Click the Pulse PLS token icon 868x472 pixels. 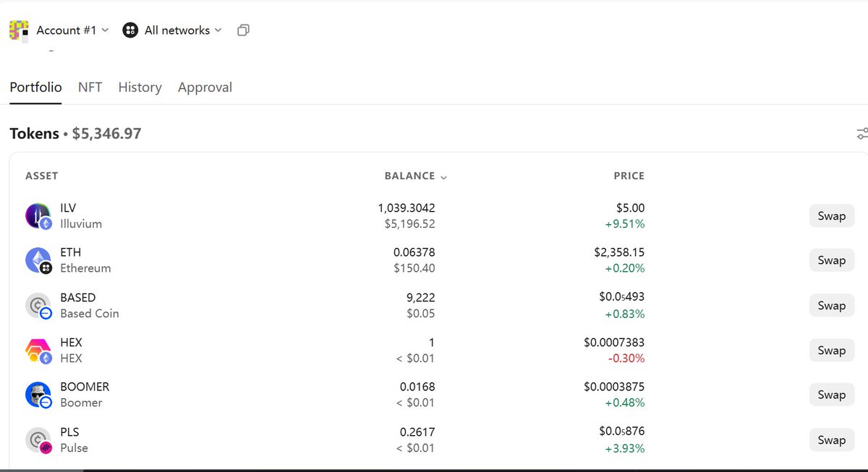pos(38,440)
